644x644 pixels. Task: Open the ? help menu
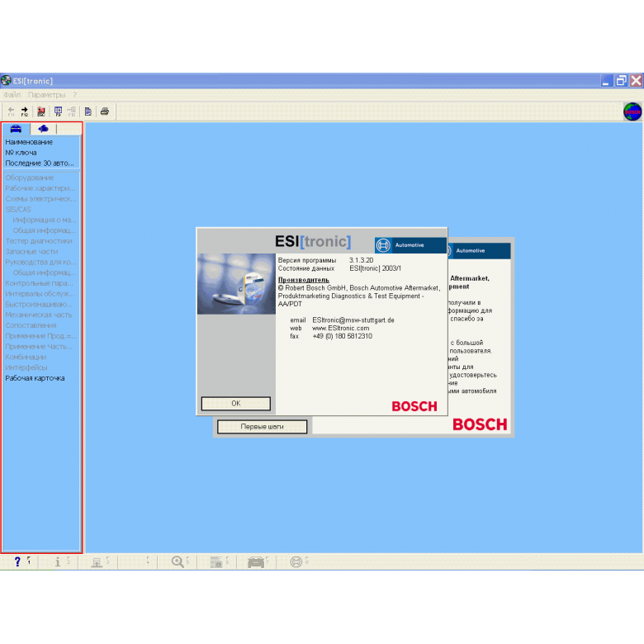tap(75, 95)
